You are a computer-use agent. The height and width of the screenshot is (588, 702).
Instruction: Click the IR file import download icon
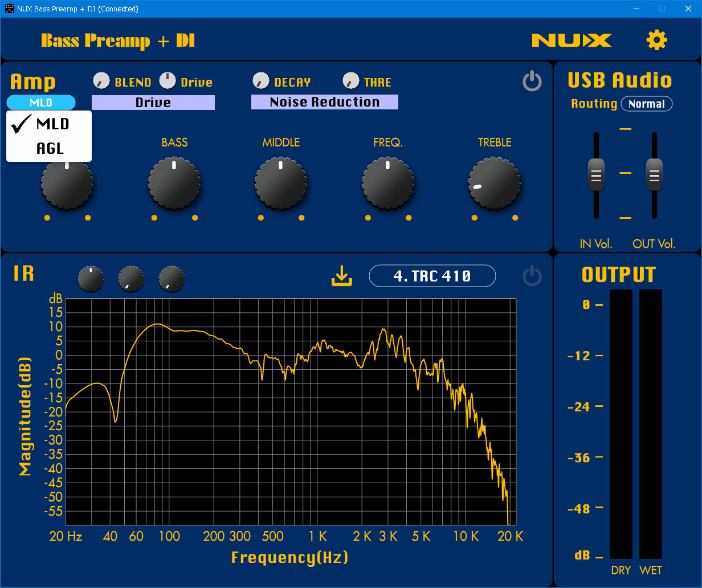[x=342, y=276]
